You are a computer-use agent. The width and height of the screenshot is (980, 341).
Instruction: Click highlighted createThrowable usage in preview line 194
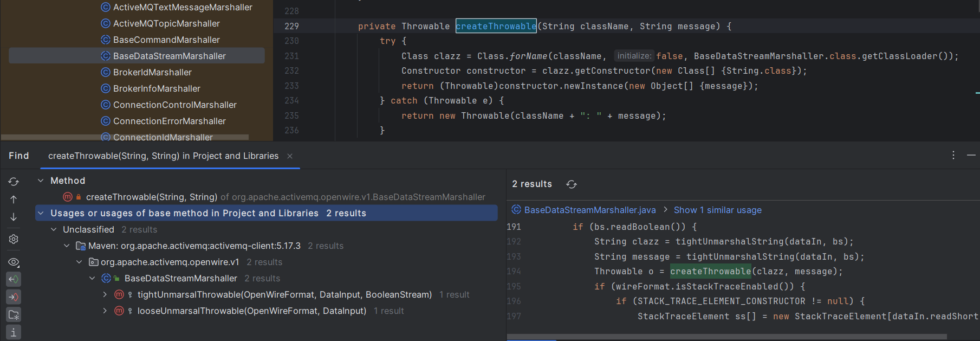coord(710,271)
